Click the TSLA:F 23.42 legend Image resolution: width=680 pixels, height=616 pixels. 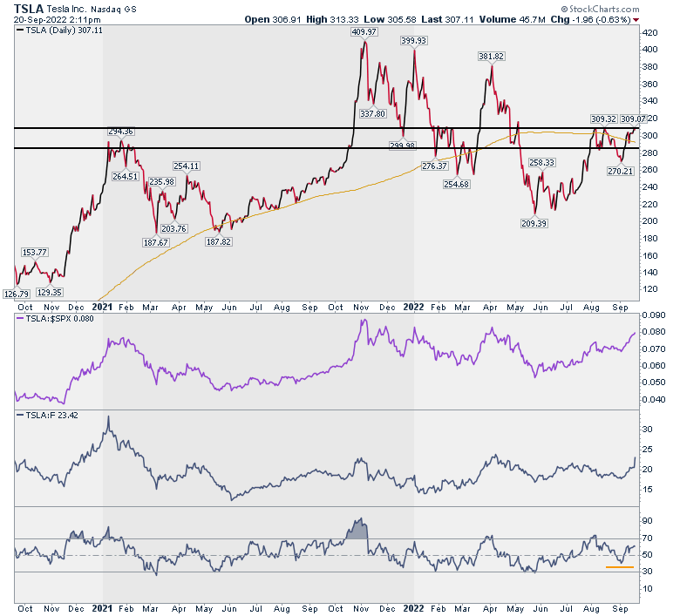(x=47, y=416)
